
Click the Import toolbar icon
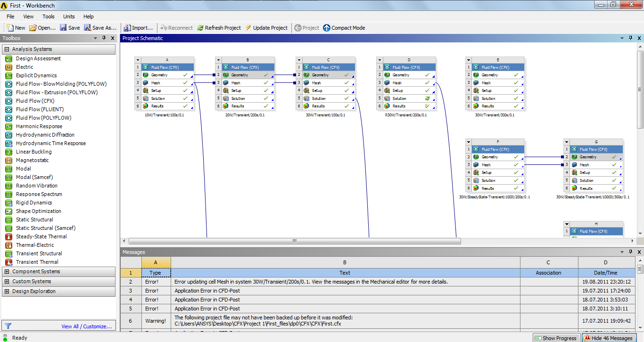coord(127,28)
